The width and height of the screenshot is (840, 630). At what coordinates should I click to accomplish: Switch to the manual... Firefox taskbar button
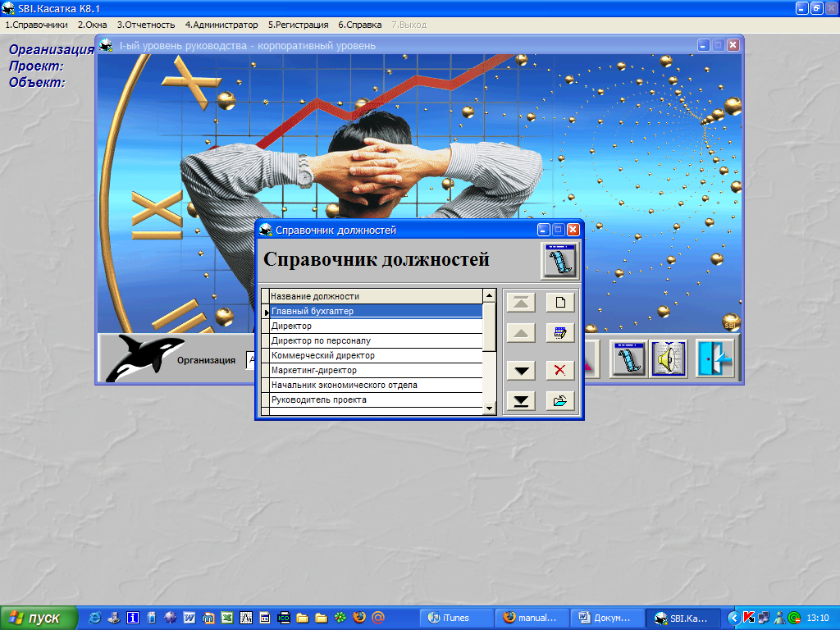coord(531,619)
